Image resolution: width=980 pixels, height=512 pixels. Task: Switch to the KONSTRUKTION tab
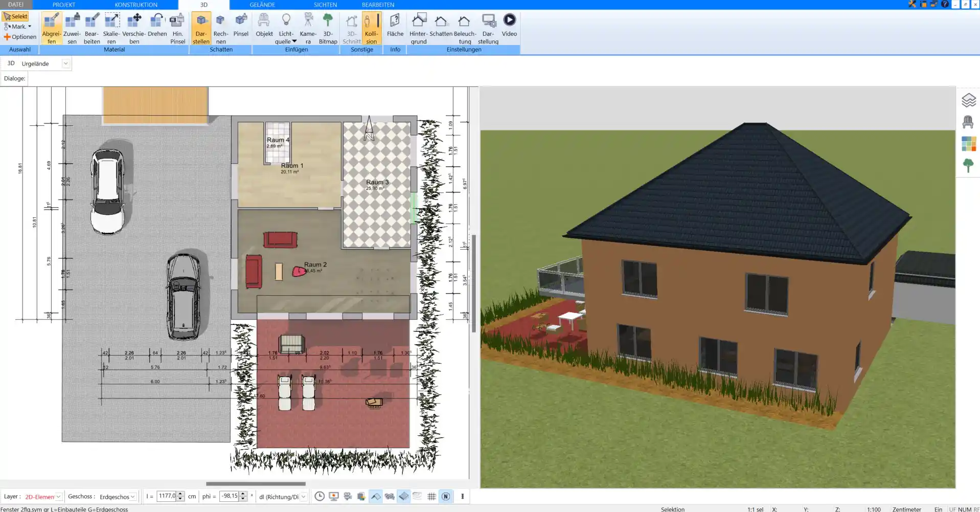136,5
